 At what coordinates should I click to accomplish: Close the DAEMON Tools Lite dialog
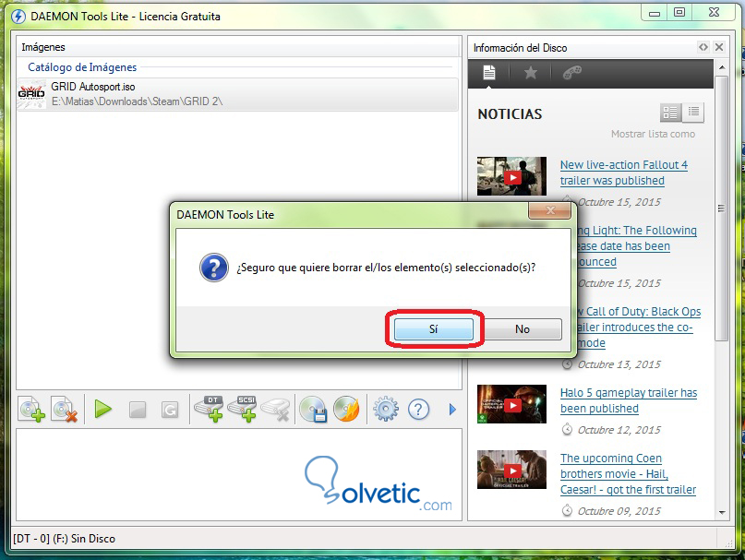[x=549, y=210]
